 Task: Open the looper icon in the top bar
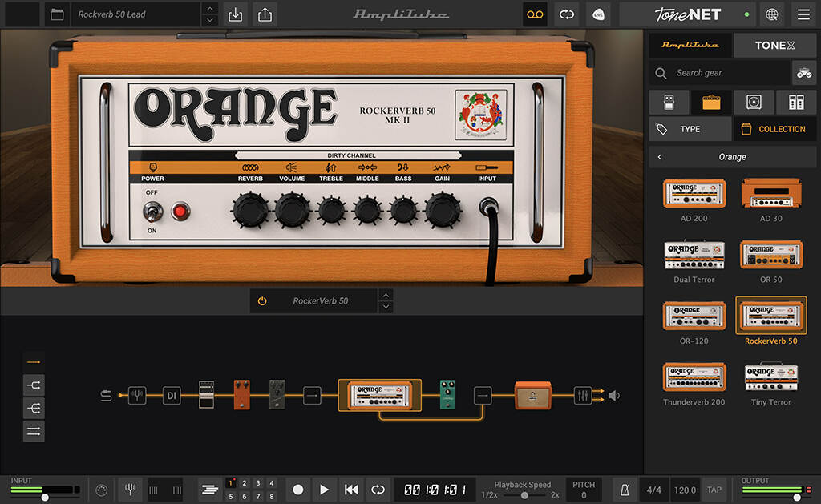535,14
